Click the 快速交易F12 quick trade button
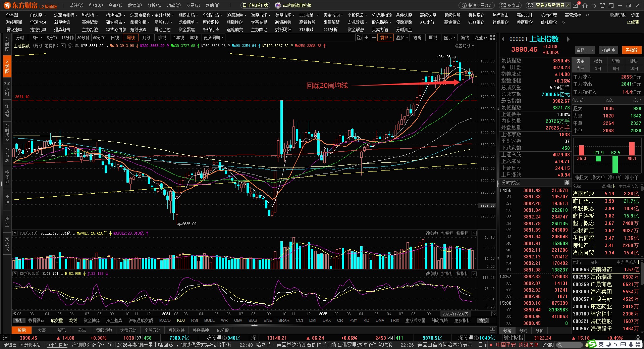The image size is (644, 349). click(x=476, y=5)
